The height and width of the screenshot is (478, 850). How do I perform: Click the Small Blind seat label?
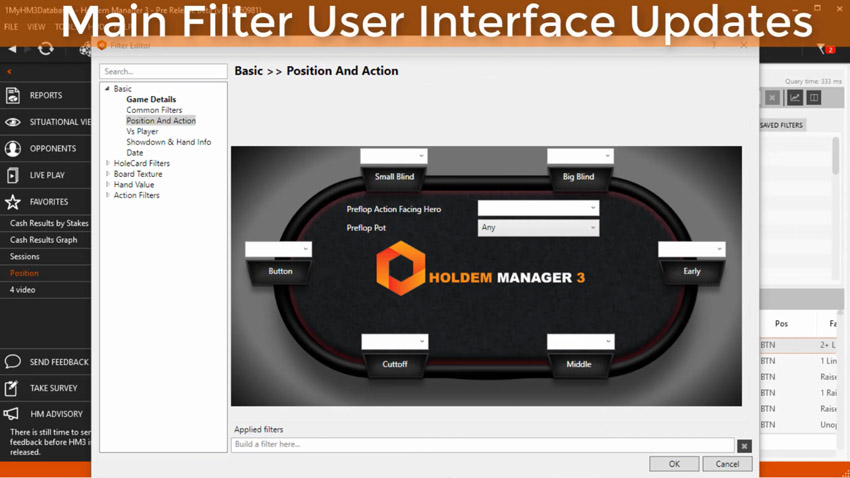(x=394, y=177)
